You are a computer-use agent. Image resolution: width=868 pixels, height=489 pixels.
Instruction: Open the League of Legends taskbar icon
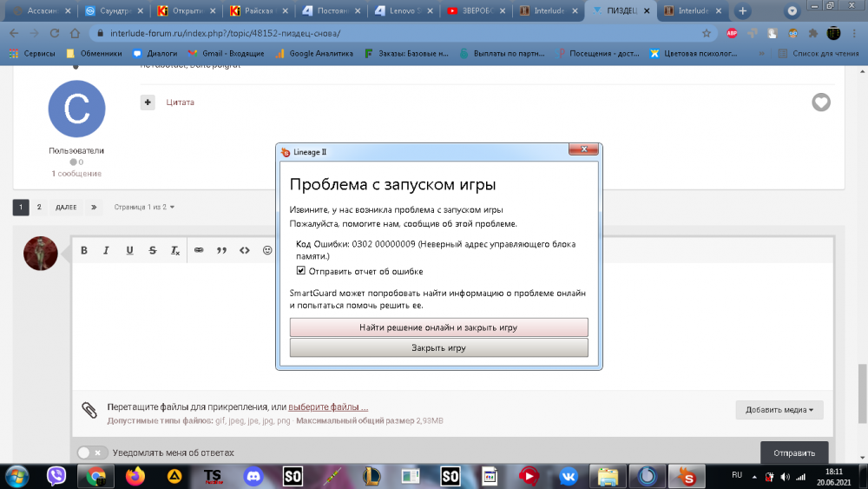(372, 476)
